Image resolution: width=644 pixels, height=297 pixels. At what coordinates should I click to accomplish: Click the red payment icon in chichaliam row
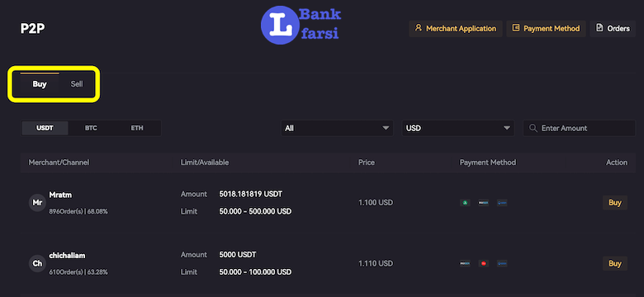[483, 263]
